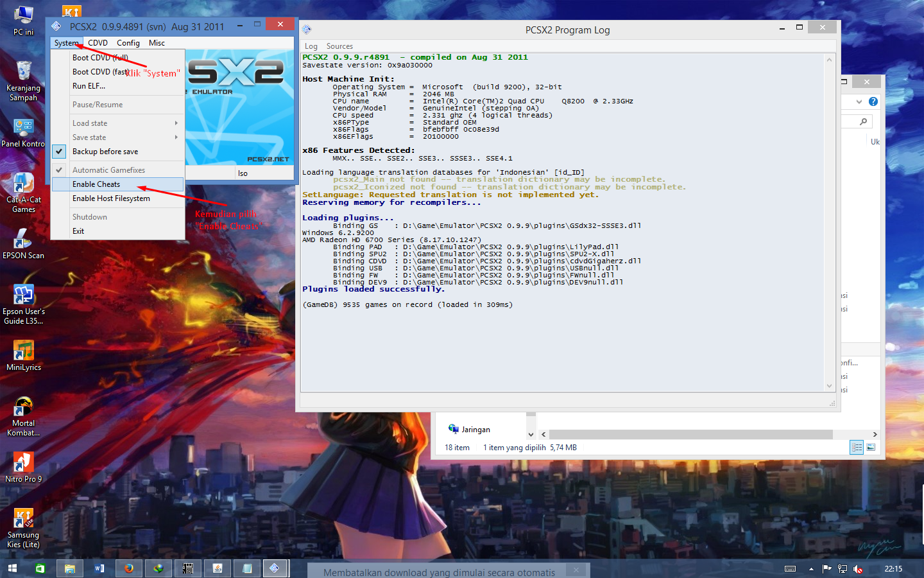Select Epson User's Guide L35 icon
Image resolution: width=924 pixels, height=578 pixels.
tap(24, 304)
